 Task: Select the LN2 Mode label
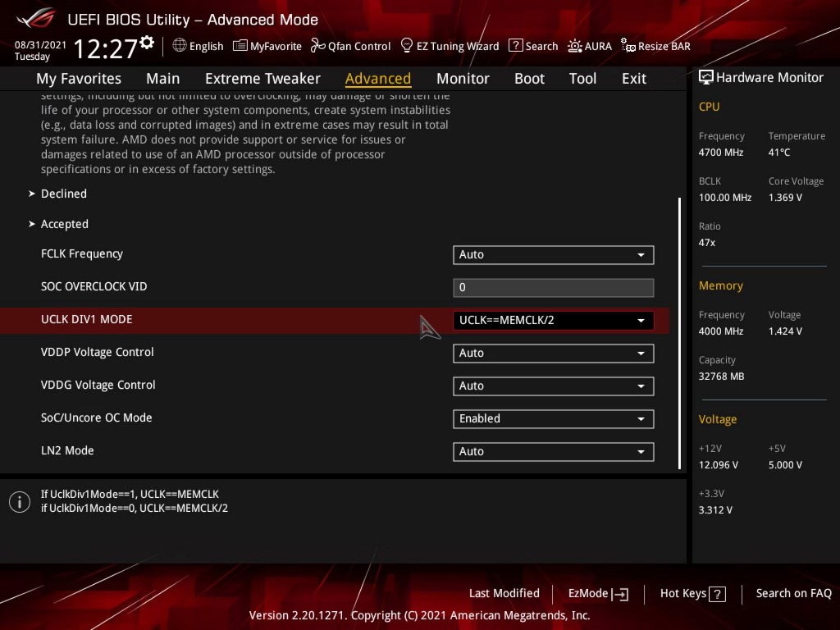pyautogui.click(x=67, y=451)
